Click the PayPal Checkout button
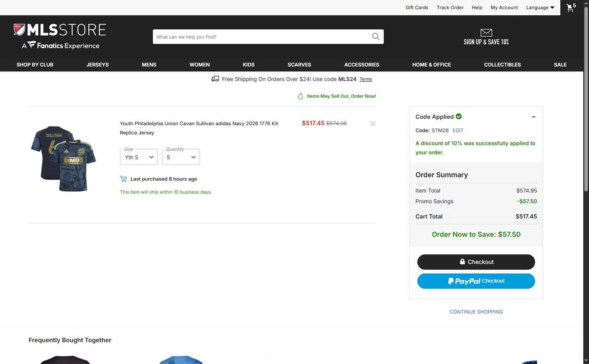Viewport: 589px width, 364px height. (476, 281)
